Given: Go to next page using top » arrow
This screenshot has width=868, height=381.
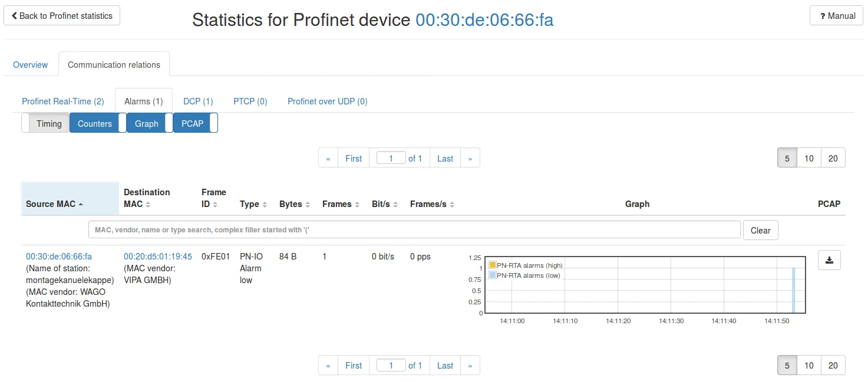Looking at the screenshot, I should click(470, 158).
